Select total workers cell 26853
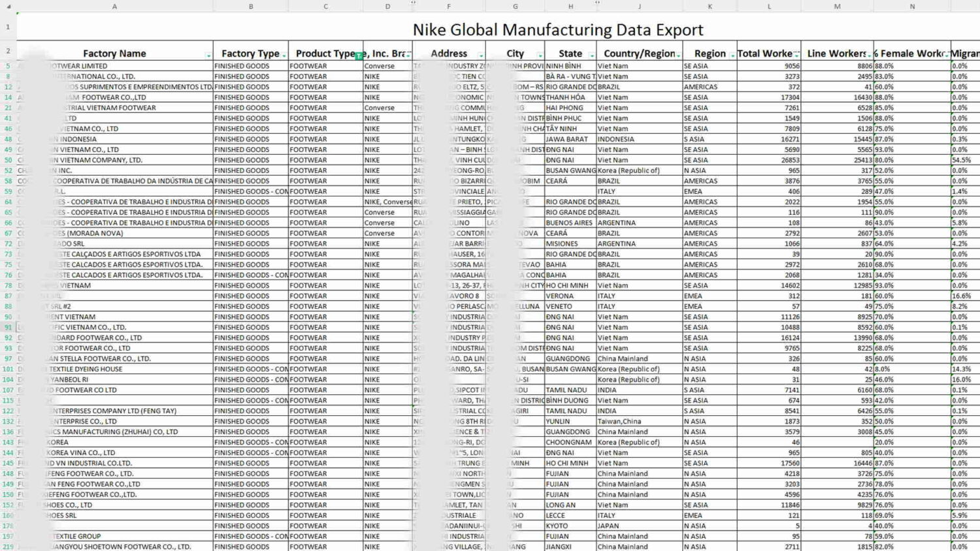 (769, 160)
